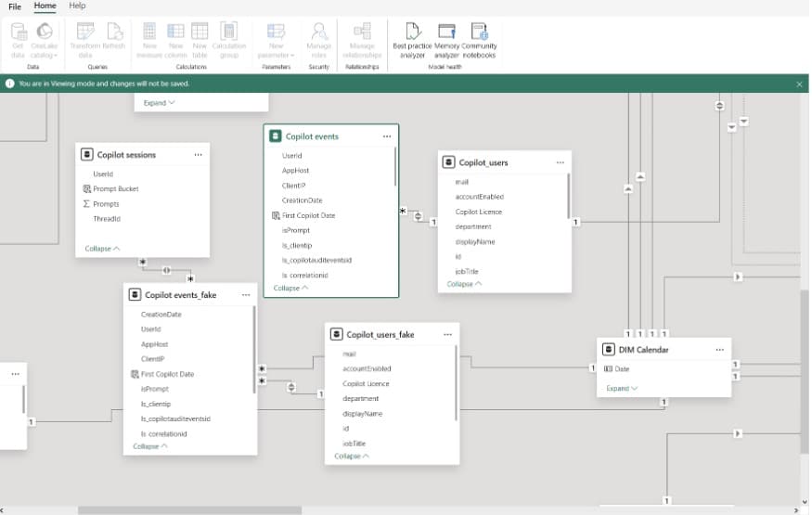The image size is (812, 515).
Task: Open the File menu
Action: point(15,6)
